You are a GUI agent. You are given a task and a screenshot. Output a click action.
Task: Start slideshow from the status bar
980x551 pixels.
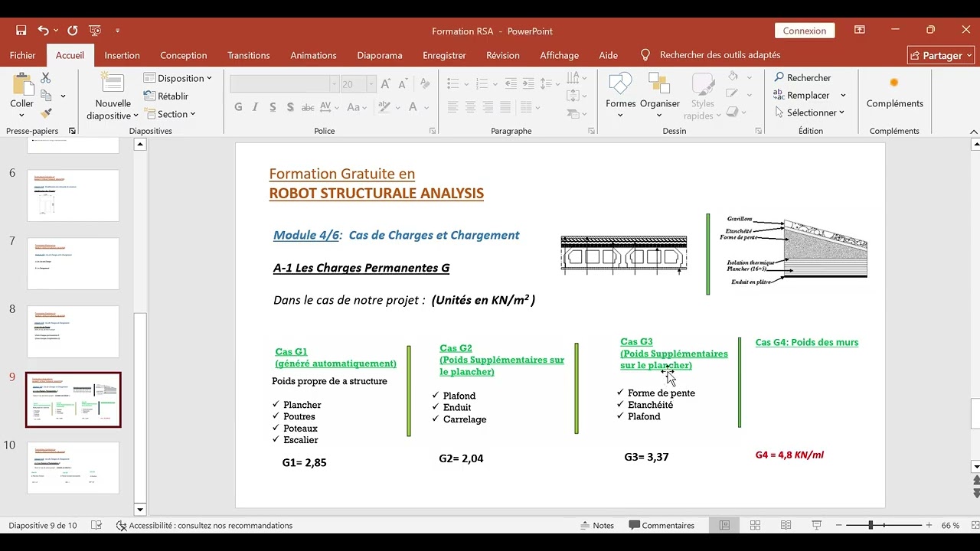[x=816, y=525]
